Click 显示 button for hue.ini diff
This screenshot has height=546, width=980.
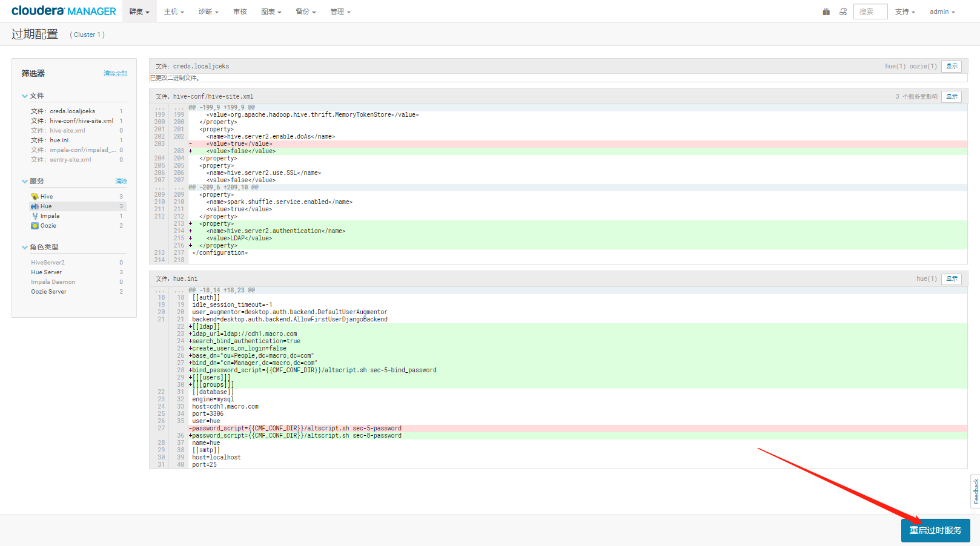point(952,278)
